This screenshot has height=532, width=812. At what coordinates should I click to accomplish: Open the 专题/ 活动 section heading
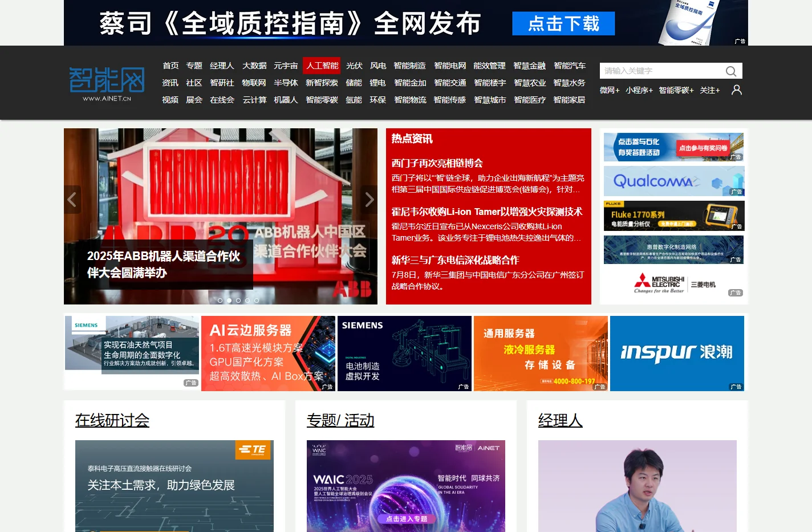click(x=340, y=421)
